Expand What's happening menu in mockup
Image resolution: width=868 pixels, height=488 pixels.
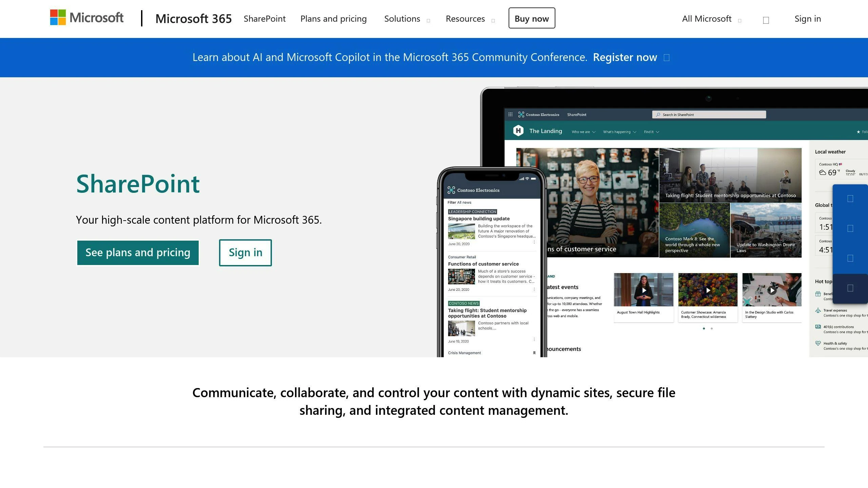pyautogui.click(x=619, y=132)
